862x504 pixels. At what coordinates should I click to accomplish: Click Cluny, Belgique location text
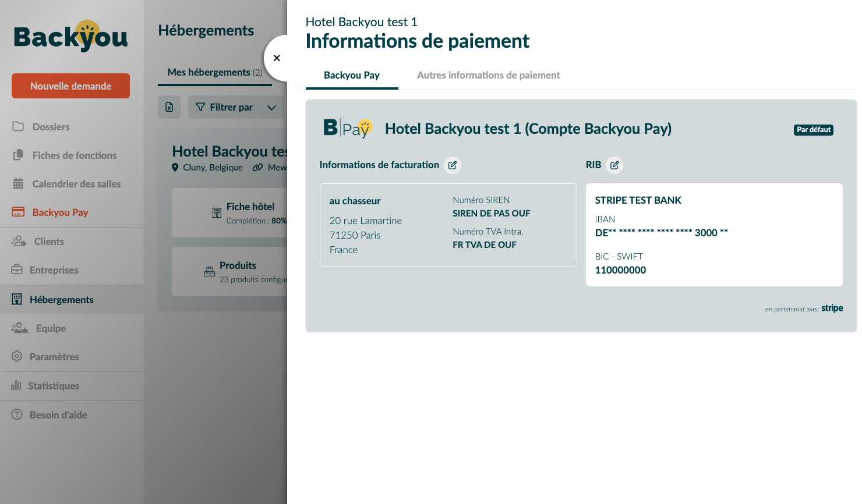pos(213,168)
